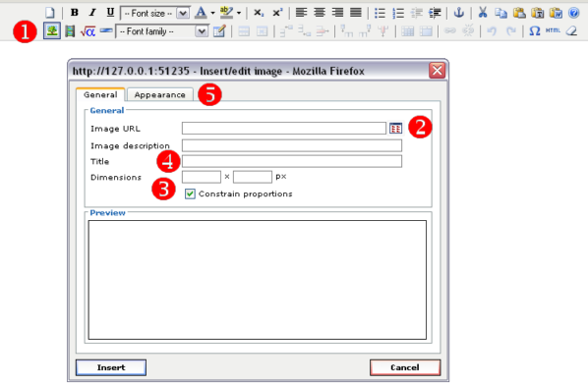Click the insert link chain icon
Image resolution: width=588 pixels, height=386 pixels.
[x=450, y=30]
